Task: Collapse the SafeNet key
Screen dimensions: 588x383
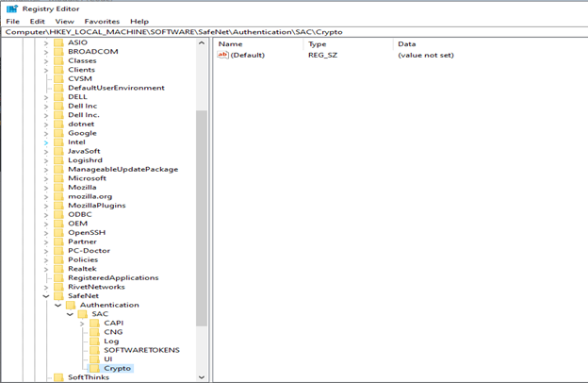Action: tap(46, 296)
